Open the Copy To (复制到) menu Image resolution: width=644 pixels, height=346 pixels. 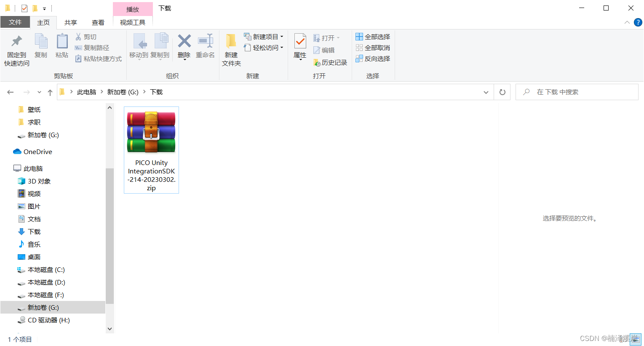tap(160, 46)
